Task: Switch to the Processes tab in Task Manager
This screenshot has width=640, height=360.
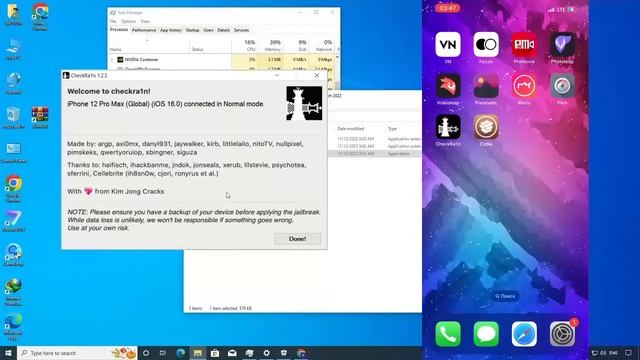Action: 119,30
